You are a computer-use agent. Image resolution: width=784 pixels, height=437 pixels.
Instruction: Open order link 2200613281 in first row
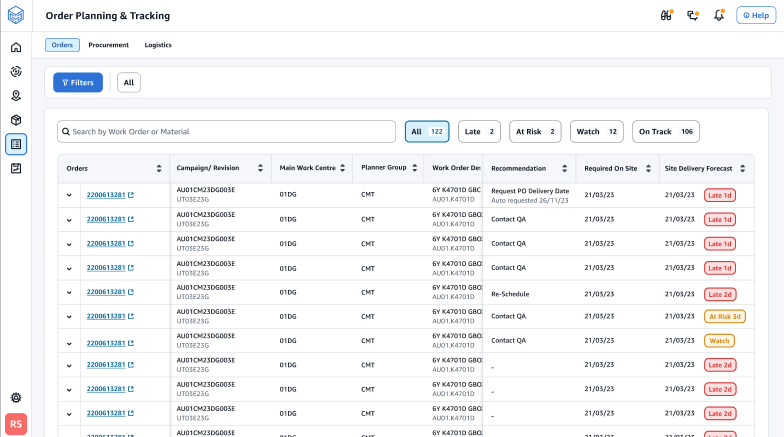click(x=105, y=195)
